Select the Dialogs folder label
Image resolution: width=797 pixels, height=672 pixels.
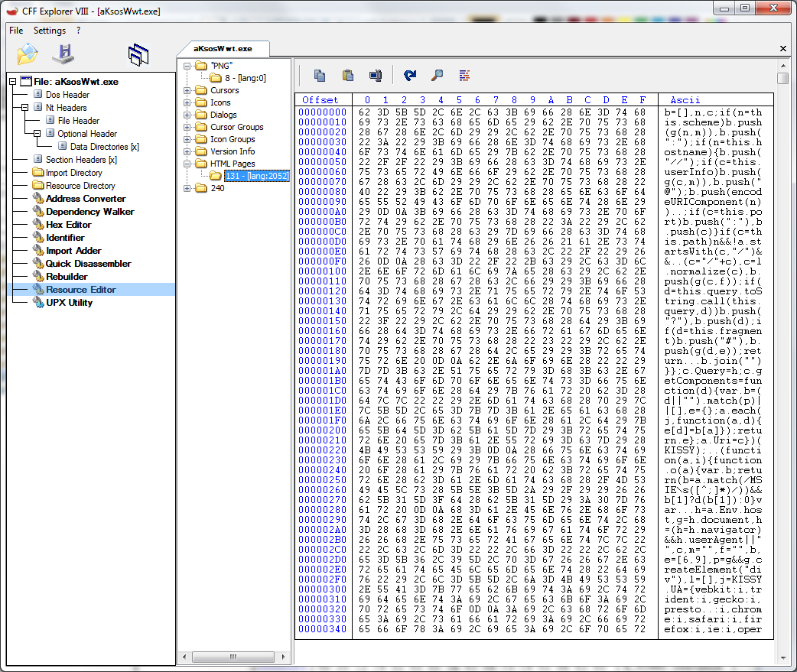(223, 115)
